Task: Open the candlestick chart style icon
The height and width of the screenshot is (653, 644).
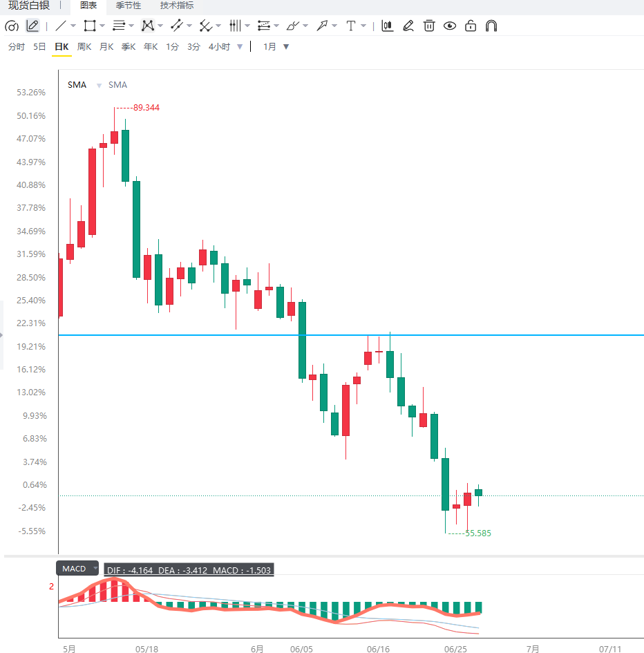Action: coord(388,26)
